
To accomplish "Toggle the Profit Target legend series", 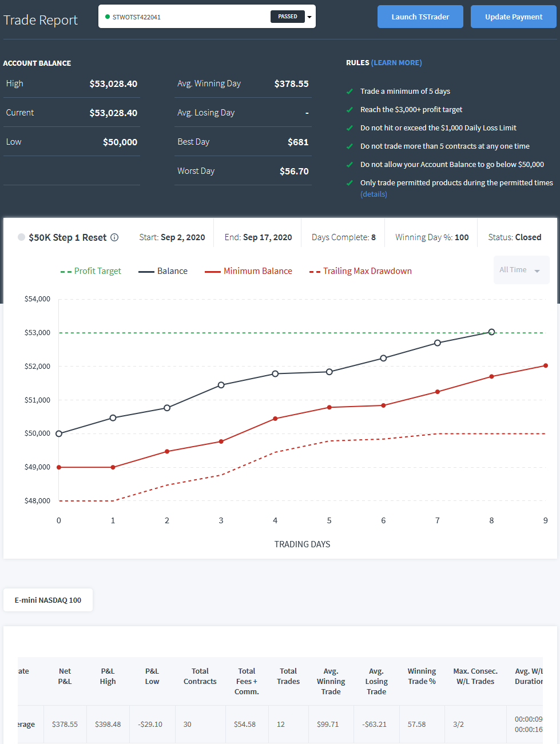I will coord(91,271).
